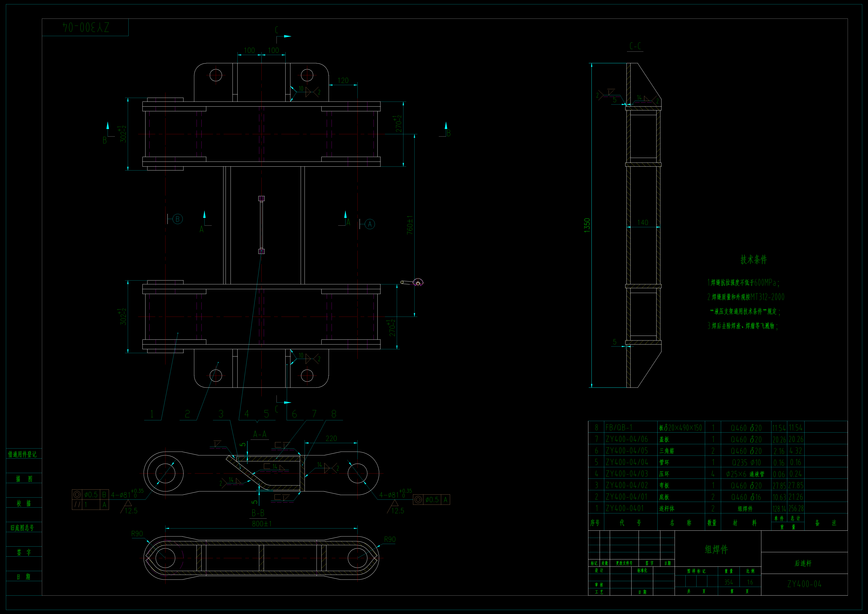868x614 pixels.
Task: Select the "处数" label in revision block
Action: pyautogui.click(x=605, y=563)
